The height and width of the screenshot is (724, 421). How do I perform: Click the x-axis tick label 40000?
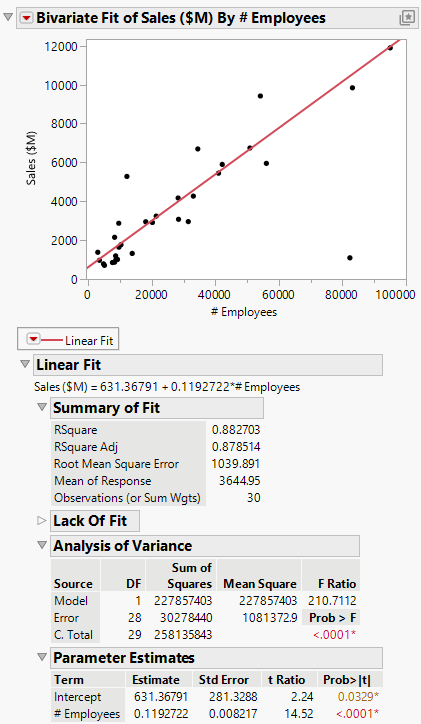[215, 295]
